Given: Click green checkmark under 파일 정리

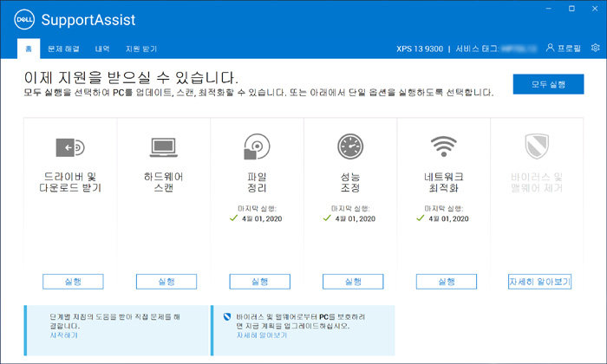Looking at the screenshot, I should pyautogui.click(x=233, y=218).
